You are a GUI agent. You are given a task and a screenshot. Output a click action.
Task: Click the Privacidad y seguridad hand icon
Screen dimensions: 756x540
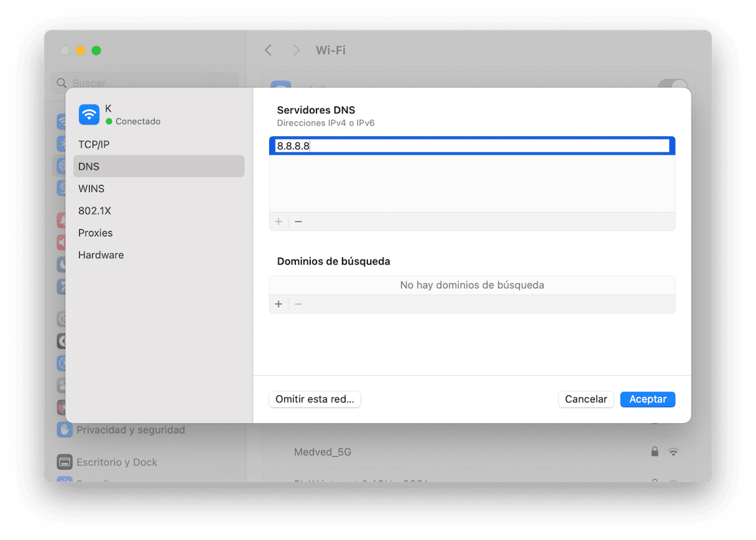(65, 430)
